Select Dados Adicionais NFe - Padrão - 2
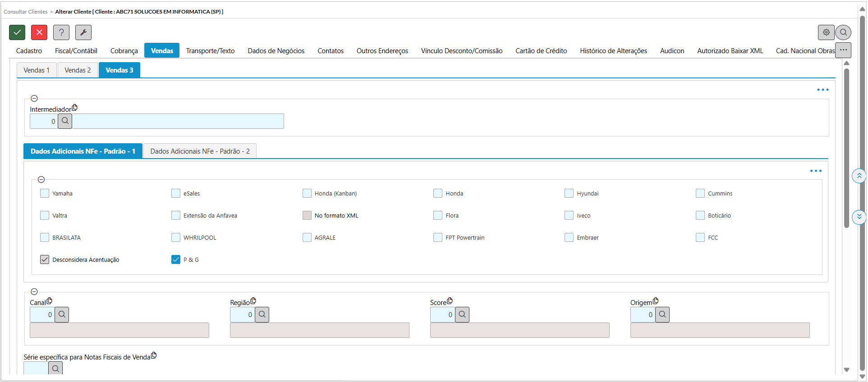Image resolution: width=868 pixels, height=382 pixels. coord(200,151)
